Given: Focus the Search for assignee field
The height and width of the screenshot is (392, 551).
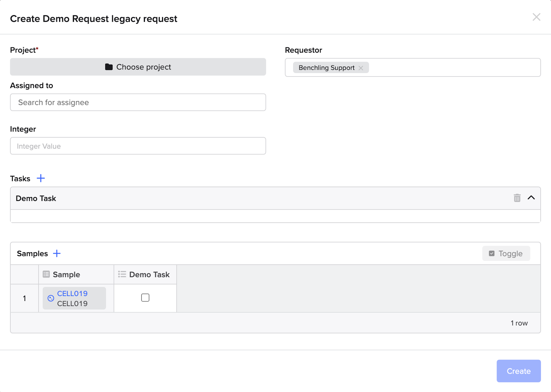Looking at the screenshot, I should (138, 103).
